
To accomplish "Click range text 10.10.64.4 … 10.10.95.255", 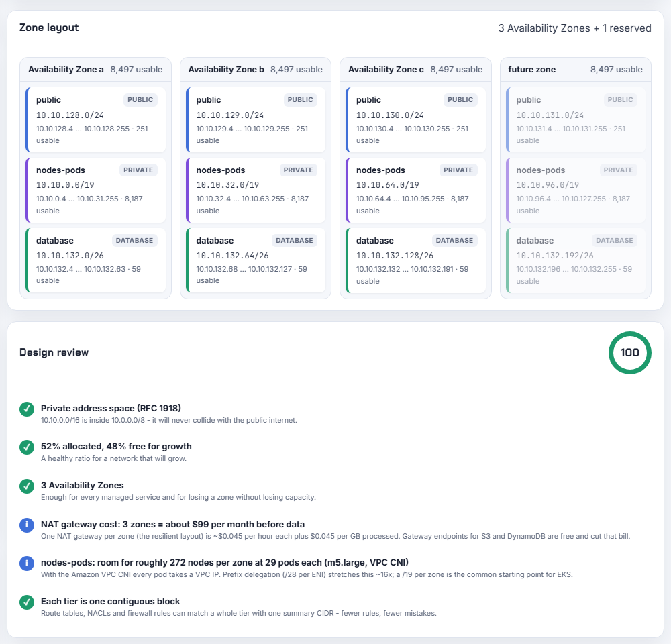I will click(x=400, y=199).
